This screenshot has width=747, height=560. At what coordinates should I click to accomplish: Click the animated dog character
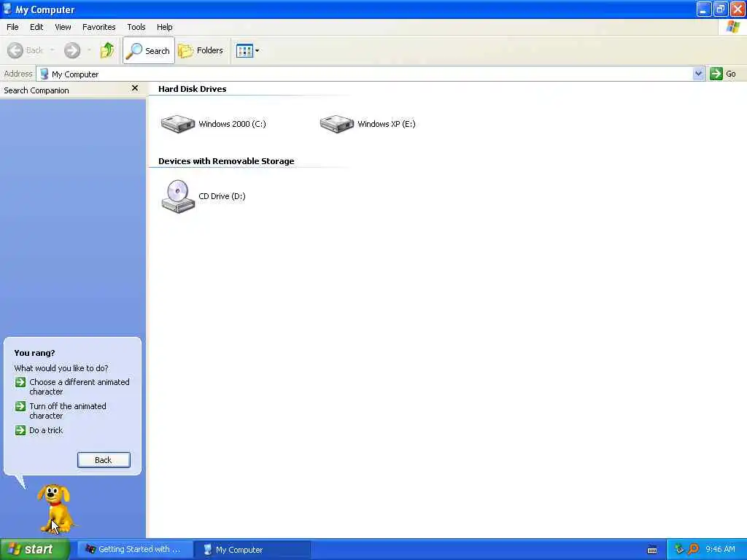point(55,508)
